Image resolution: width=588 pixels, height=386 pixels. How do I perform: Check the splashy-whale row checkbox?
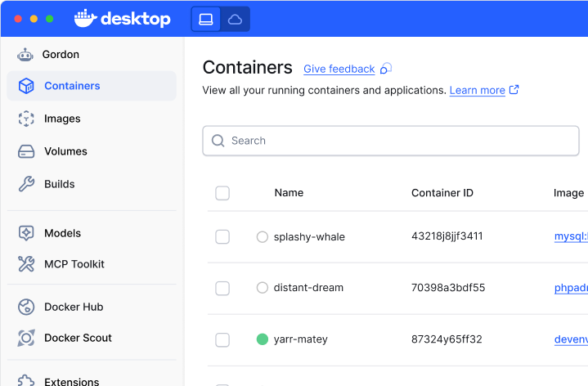click(x=222, y=236)
